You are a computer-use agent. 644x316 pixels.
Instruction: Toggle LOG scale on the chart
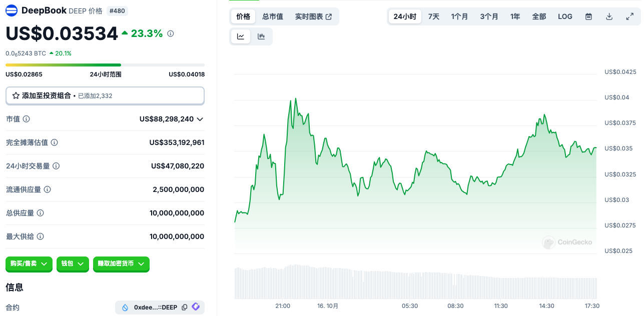point(565,16)
